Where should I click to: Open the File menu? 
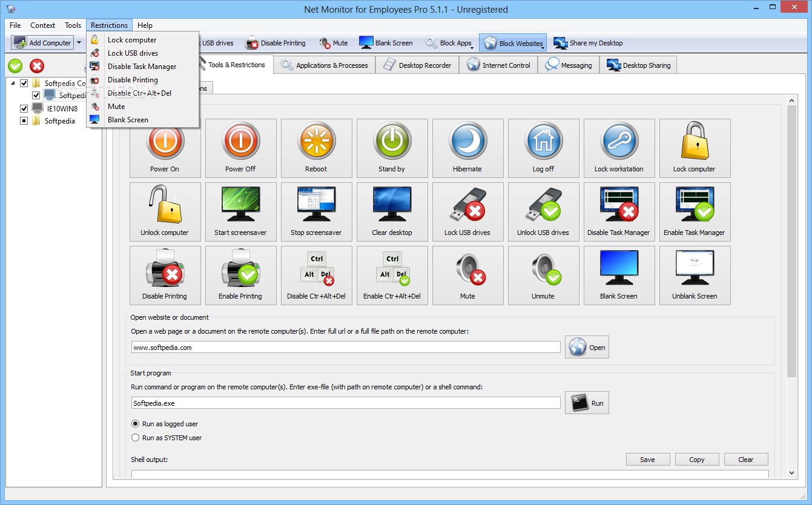pos(15,25)
